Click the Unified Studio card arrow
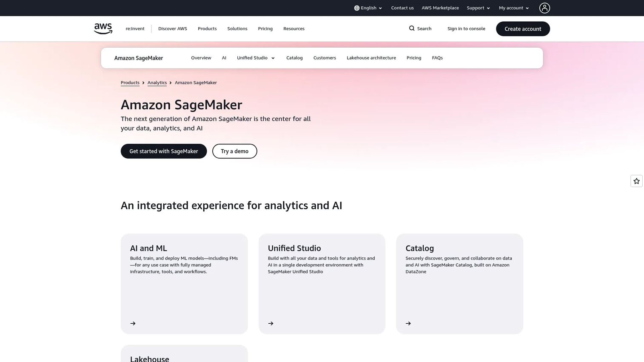 [271, 324]
